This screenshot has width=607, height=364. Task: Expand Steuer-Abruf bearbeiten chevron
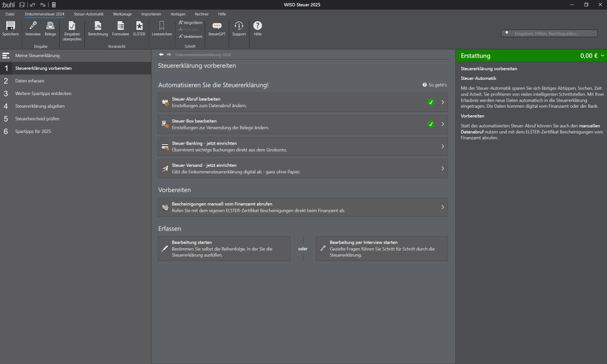click(x=443, y=102)
